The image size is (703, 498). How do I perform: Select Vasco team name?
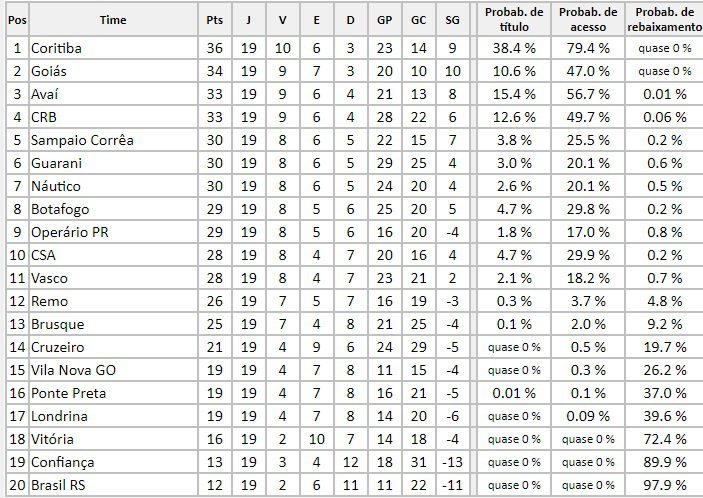click(x=50, y=278)
